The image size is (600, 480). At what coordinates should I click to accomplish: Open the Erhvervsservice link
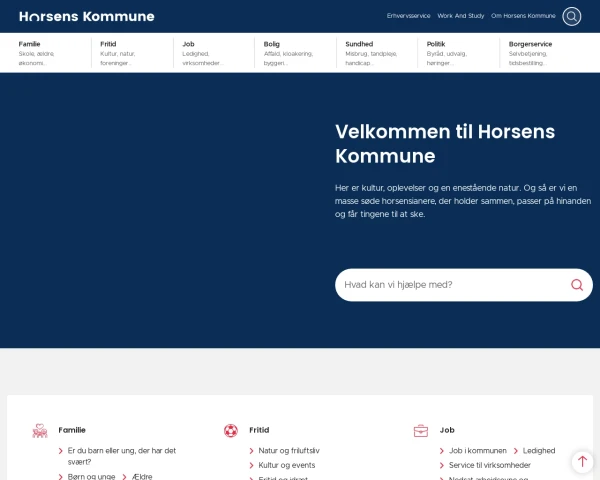[408, 16]
